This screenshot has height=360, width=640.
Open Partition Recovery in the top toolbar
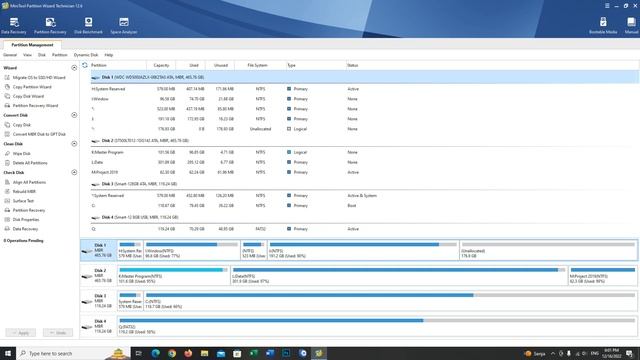click(50, 26)
